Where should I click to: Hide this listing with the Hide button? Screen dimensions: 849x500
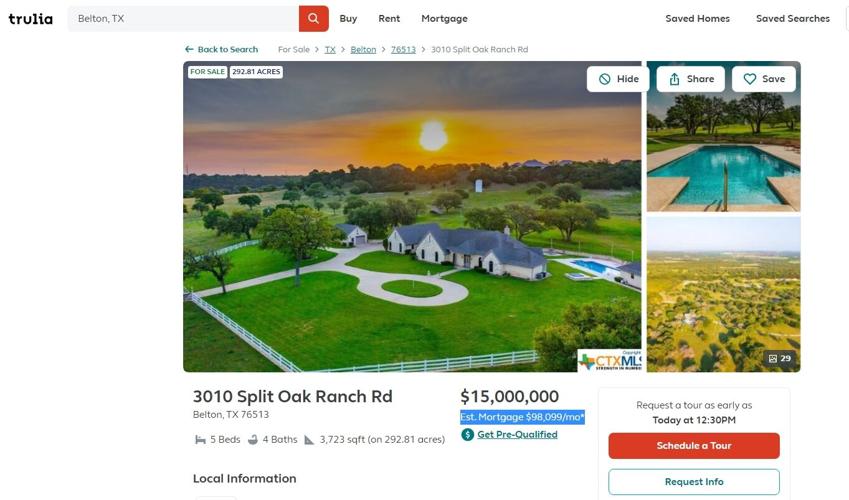618,79
